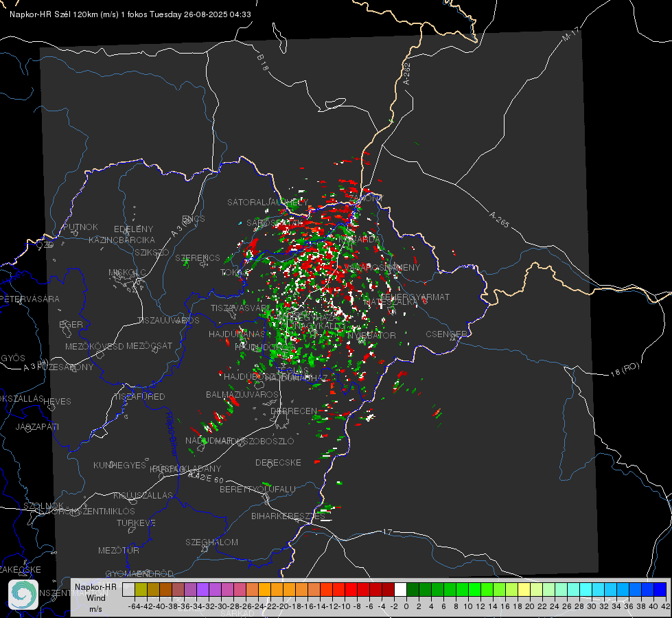Image resolution: width=672 pixels, height=618 pixels.
Task: Click the A-265 road label
Action: click(499, 220)
